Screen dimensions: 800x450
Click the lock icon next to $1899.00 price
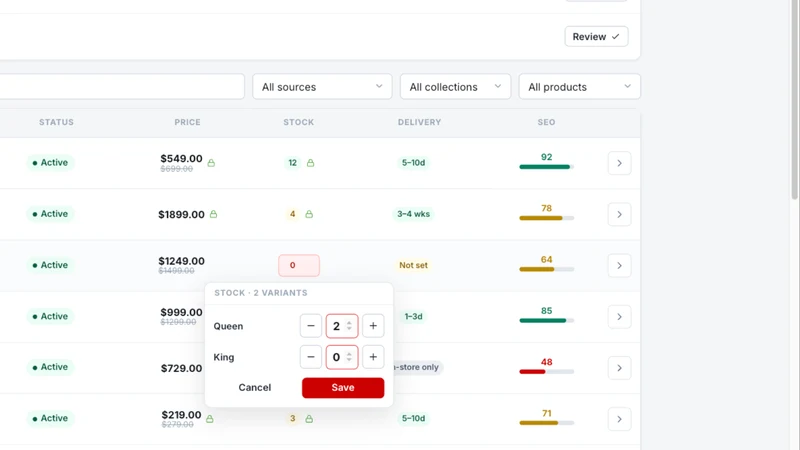coord(213,214)
